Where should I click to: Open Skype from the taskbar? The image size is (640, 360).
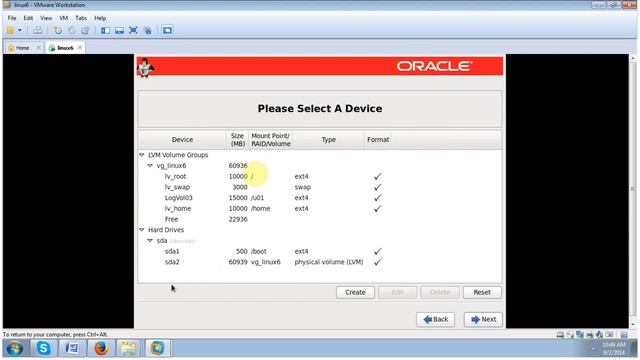(43, 349)
